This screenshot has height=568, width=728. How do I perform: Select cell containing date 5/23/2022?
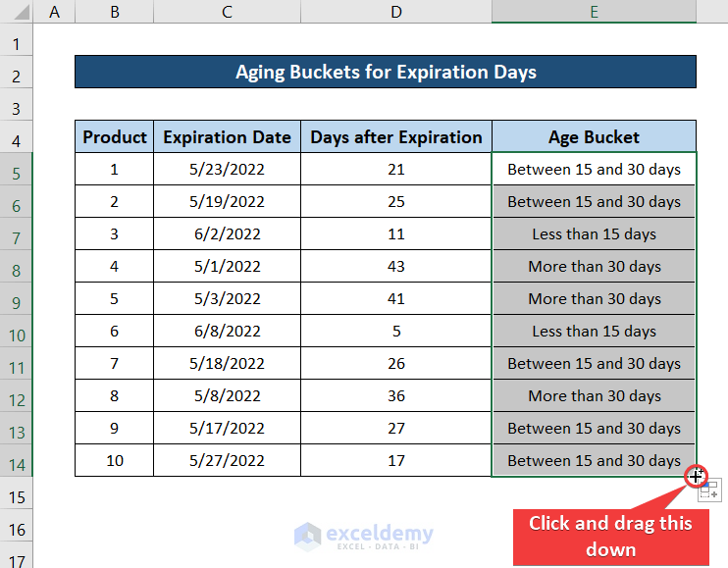[227, 170]
